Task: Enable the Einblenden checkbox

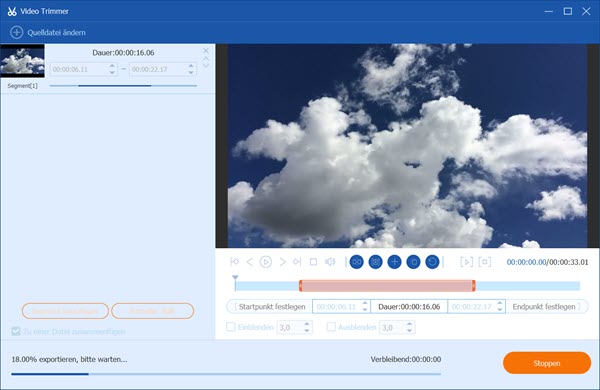Action: click(x=231, y=327)
